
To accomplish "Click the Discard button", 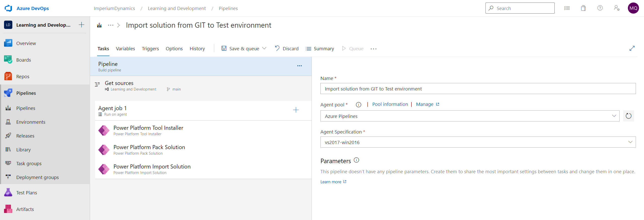I will click(287, 49).
